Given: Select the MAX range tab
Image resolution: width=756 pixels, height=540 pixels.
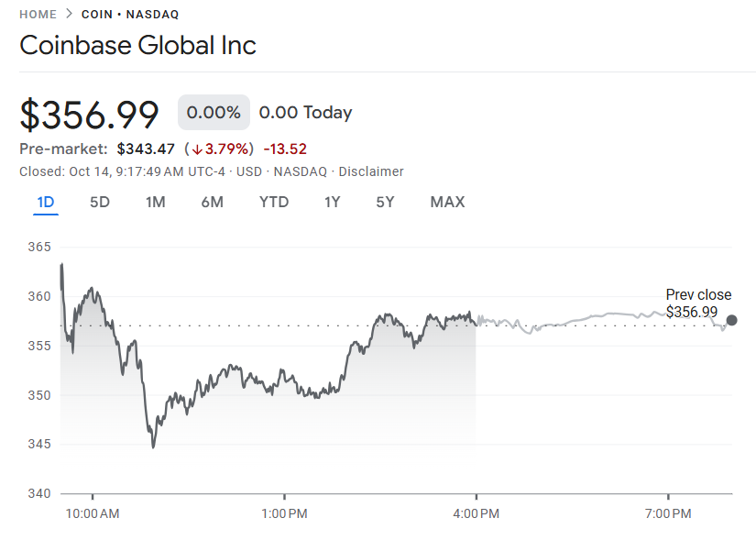Looking at the screenshot, I should coord(447,202).
